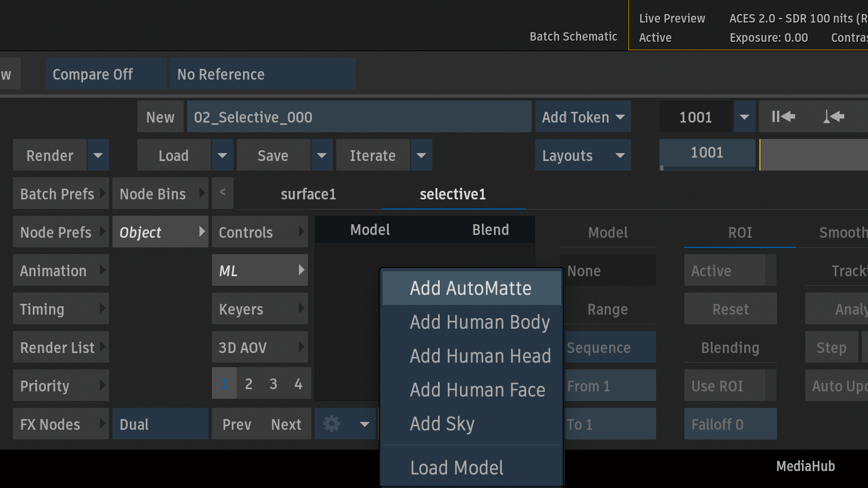Click the batch name field 02_Selective_000
Screen dimensions: 868x488
[359, 117]
